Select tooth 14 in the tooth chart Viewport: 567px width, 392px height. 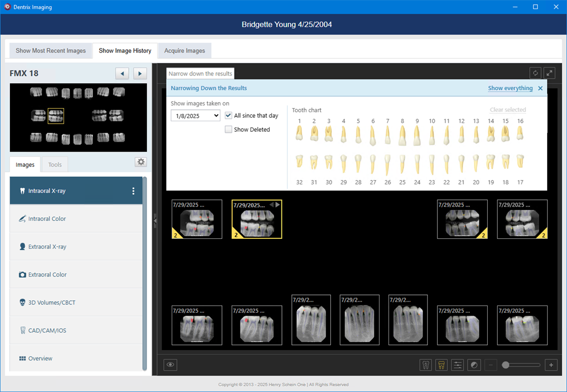(491, 133)
